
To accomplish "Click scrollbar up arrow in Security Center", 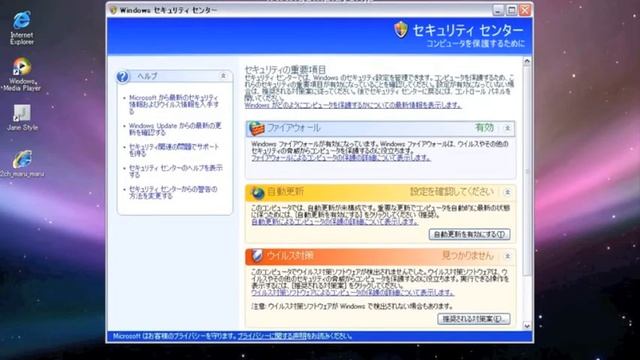I will click(527, 62).
